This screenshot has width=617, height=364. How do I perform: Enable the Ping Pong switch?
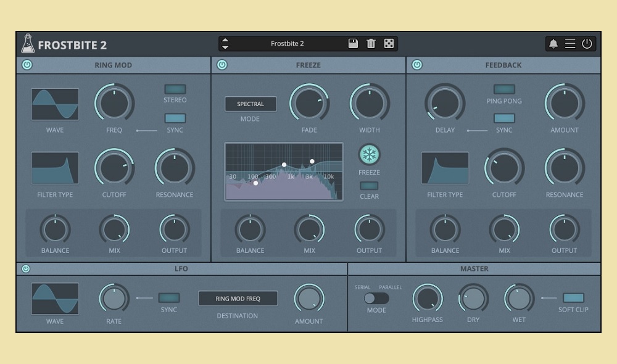point(504,89)
